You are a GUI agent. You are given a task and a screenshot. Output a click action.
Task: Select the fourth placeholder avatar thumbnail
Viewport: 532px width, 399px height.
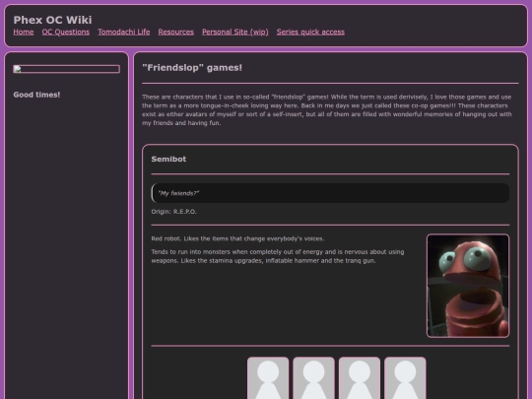coord(405,378)
